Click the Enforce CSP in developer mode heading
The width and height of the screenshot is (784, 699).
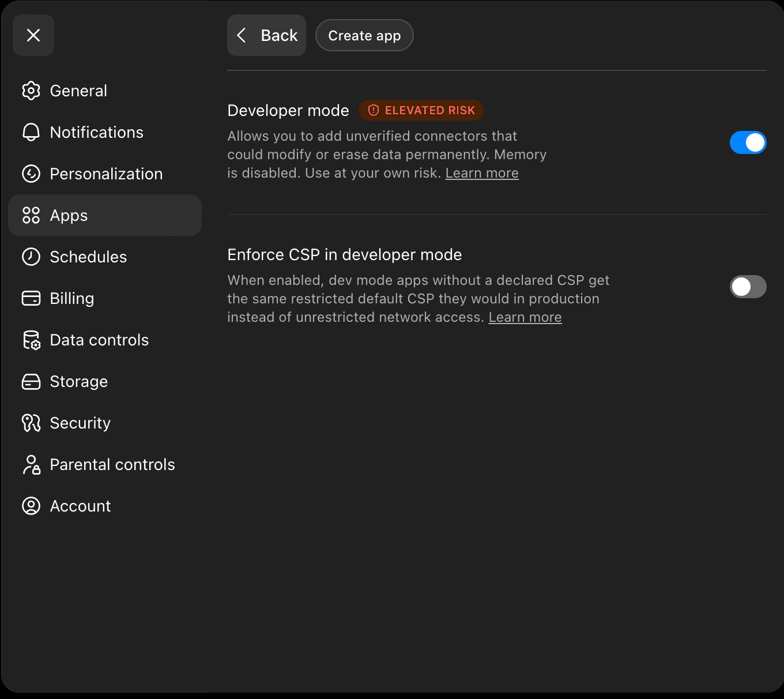tap(345, 254)
